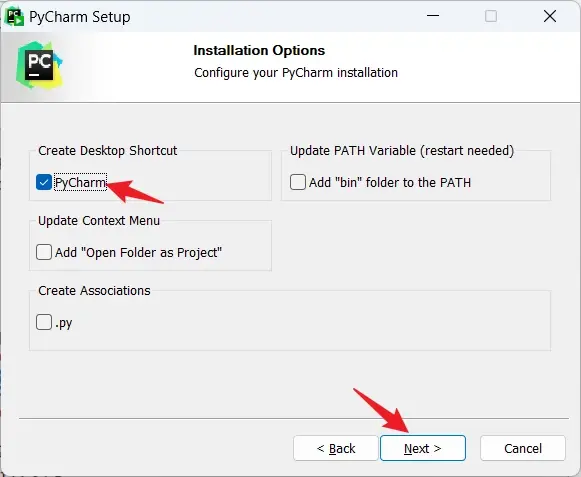581x477 pixels.
Task: Go back with the "< Back" button
Action: click(x=336, y=448)
